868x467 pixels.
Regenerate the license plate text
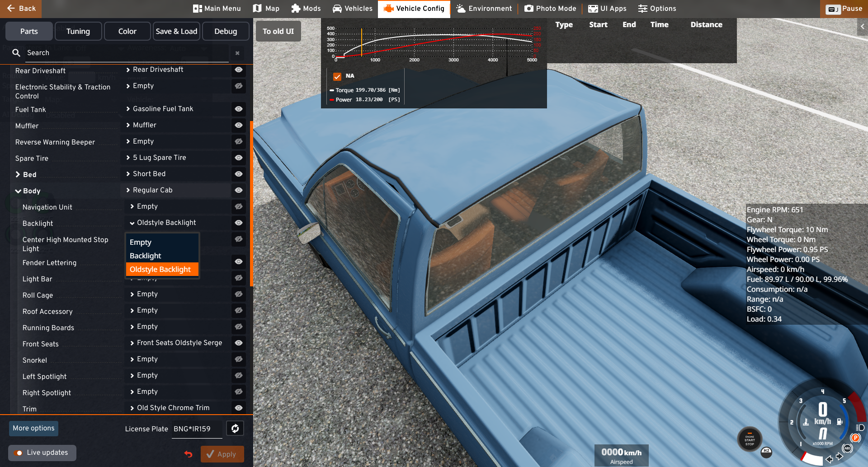[x=235, y=428]
